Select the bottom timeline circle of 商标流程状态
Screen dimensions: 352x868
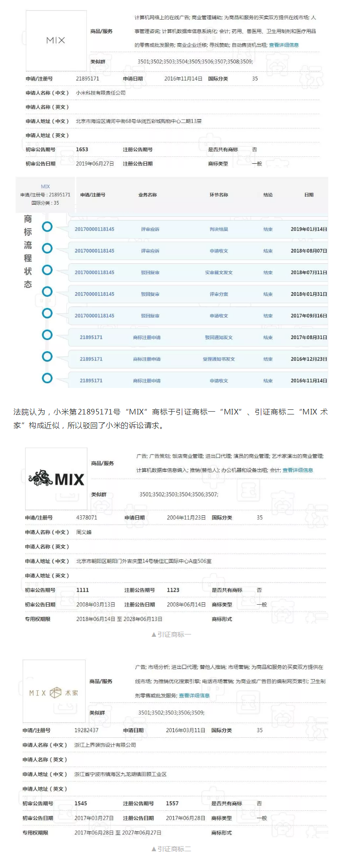tap(47, 378)
